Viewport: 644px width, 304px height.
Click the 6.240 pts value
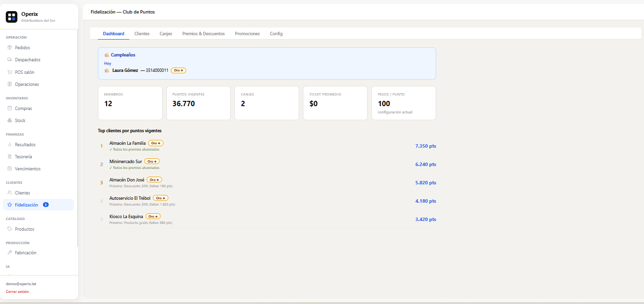pyautogui.click(x=425, y=164)
